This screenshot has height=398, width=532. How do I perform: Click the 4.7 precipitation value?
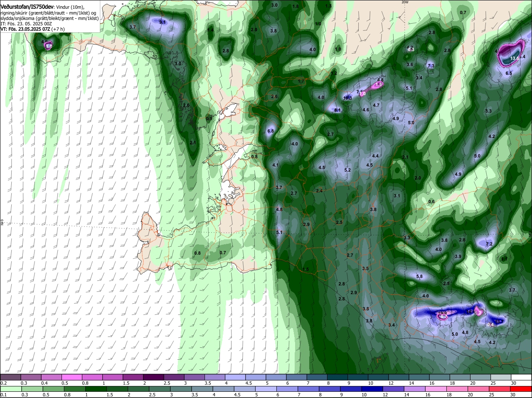376,105
